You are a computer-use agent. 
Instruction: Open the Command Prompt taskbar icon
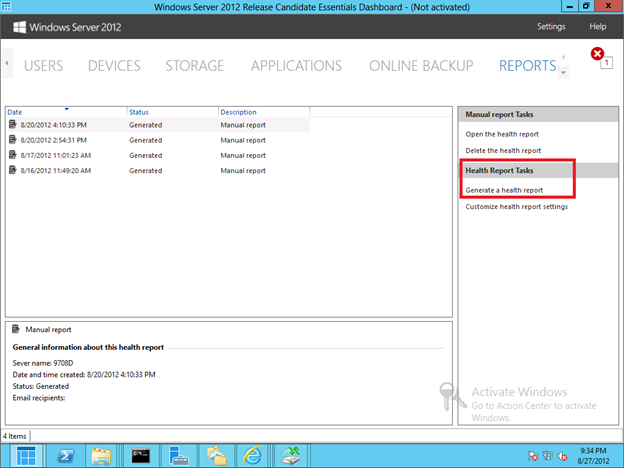141,456
